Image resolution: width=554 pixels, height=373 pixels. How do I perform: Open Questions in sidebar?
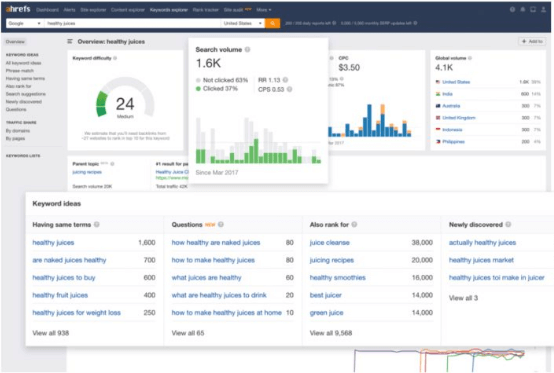[x=16, y=109]
